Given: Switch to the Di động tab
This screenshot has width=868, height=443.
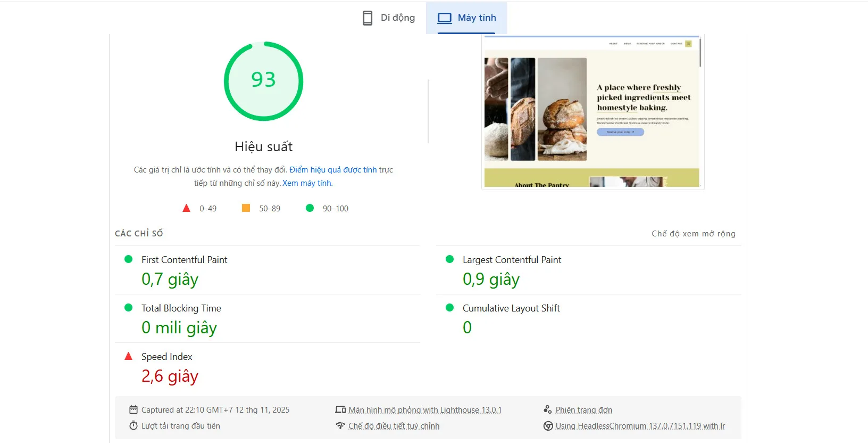Looking at the screenshot, I should coord(389,18).
